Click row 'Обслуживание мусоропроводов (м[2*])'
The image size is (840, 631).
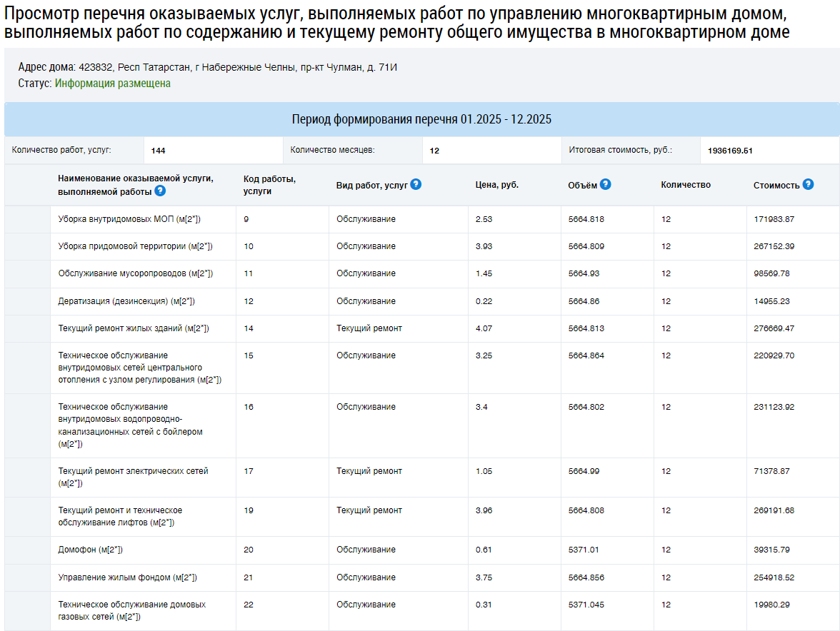point(421,274)
